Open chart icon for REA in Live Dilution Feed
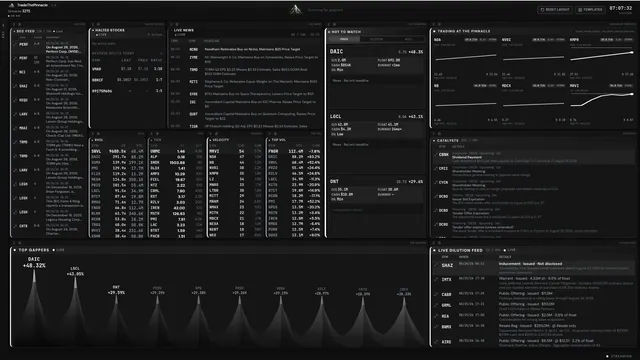Viewport: 640px width, 360px height. point(436,316)
